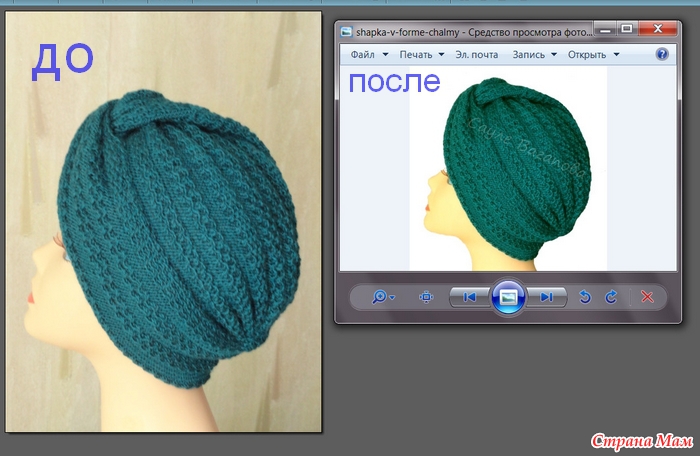Rotate the photo clockwise

[x=611, y=297]
